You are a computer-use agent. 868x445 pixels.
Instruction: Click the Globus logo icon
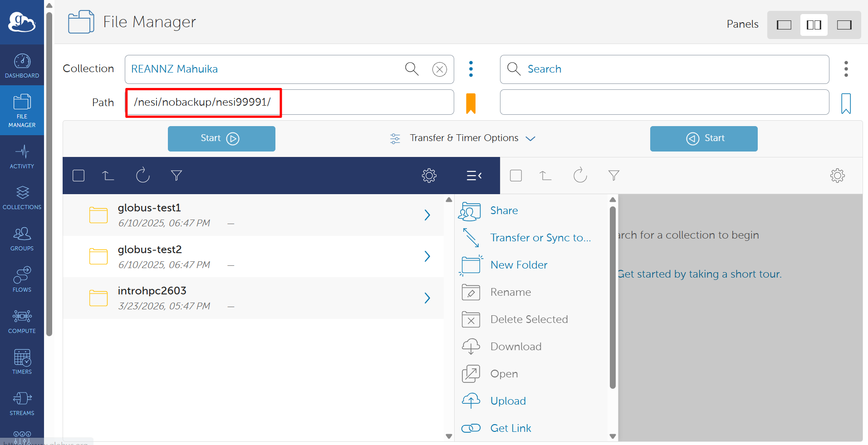tap(22, 22)
